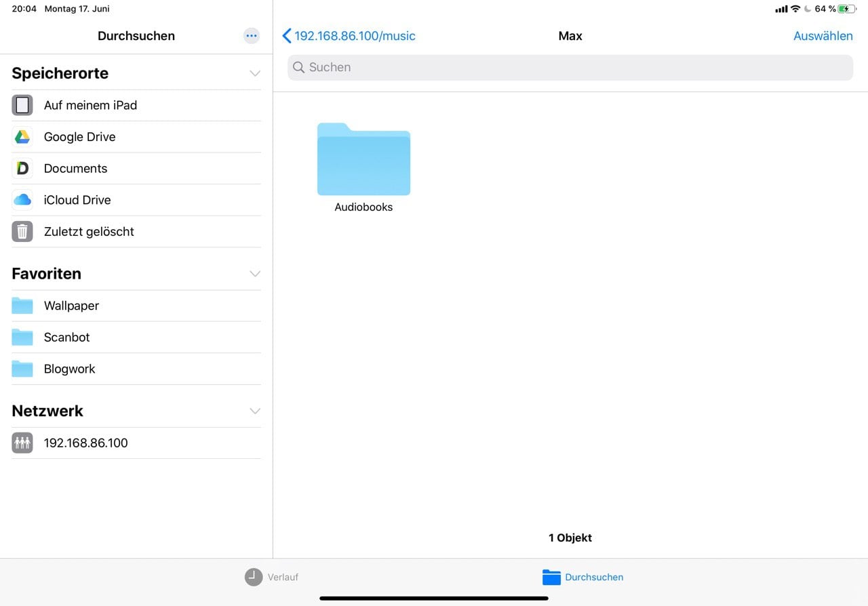The image size is (868, 606).
Task: Tap the home indicator bar
Action: [434, 598]
